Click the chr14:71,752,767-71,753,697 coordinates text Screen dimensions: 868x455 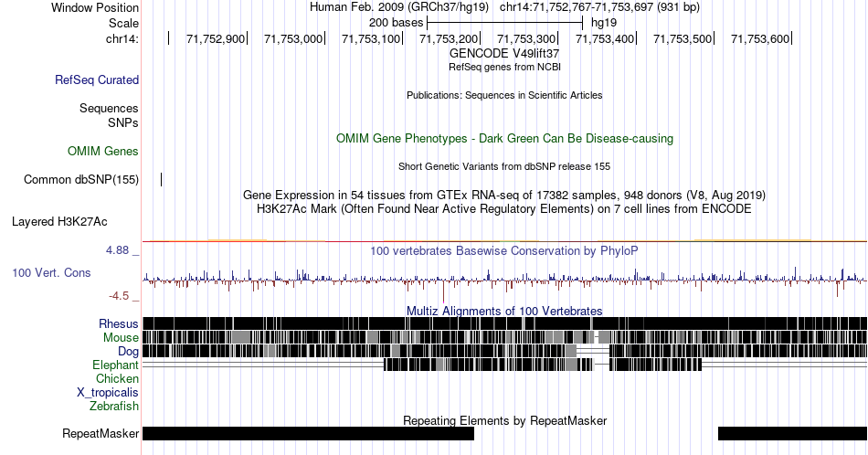pyautogui.click(x=599, y=7)
